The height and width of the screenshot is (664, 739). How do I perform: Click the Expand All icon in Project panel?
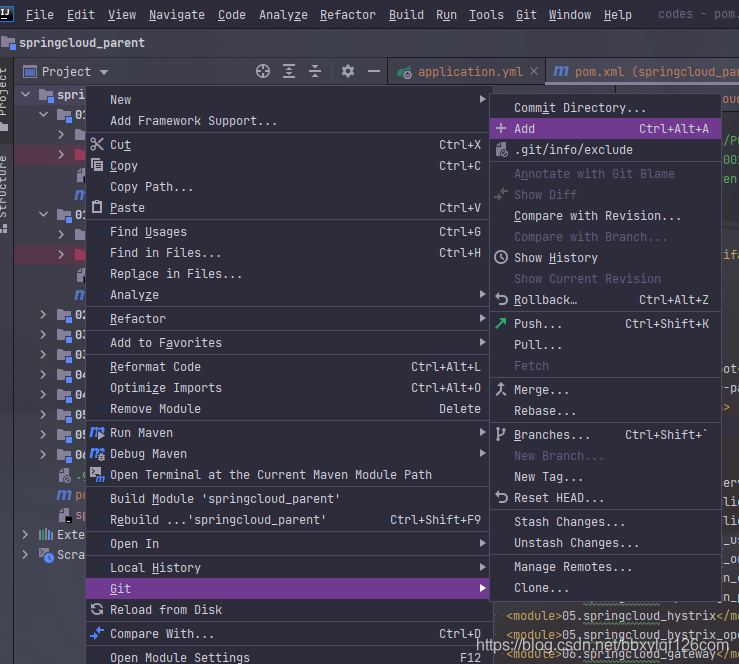(x=289, y=71)
